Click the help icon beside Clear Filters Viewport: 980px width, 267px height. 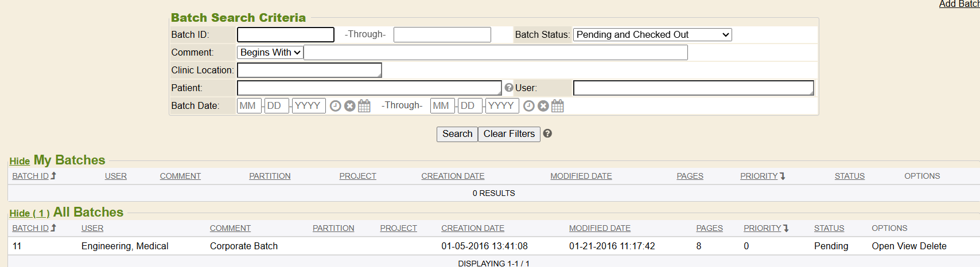point(547,133)
